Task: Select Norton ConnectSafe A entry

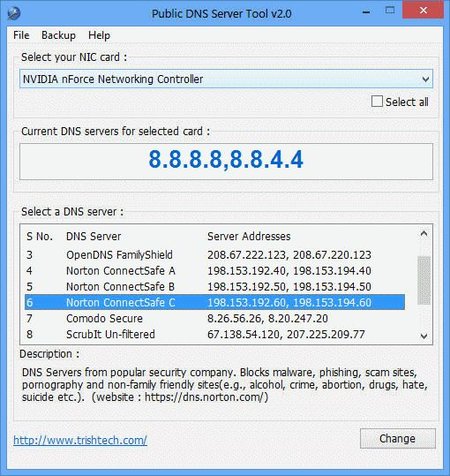Action: point(215,271)
